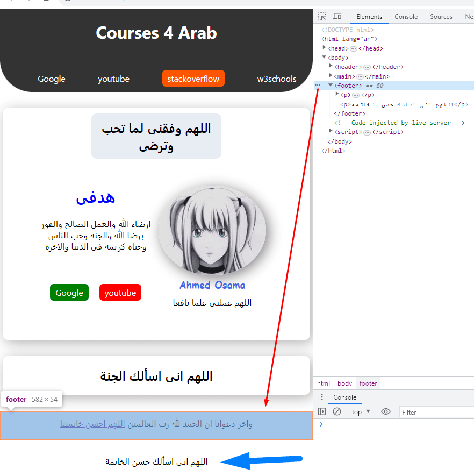Select the closing </body> tag line

coord(339,141)
